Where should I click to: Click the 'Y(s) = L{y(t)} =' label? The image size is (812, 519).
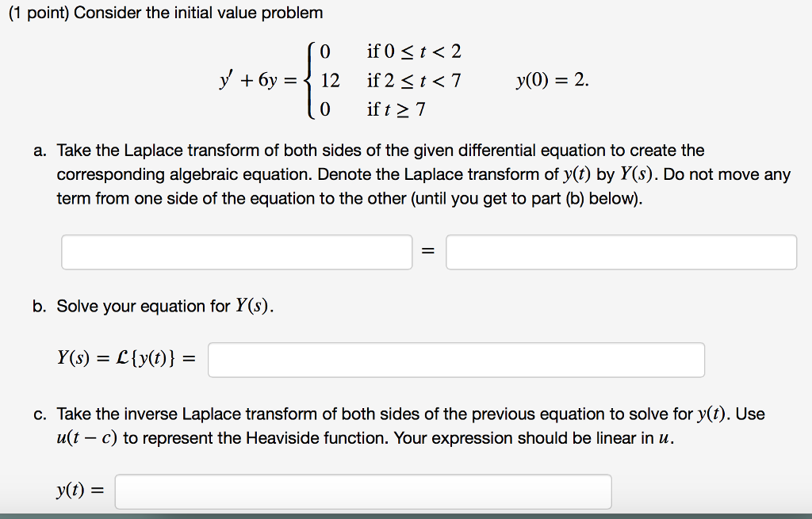tap(126, 357)
